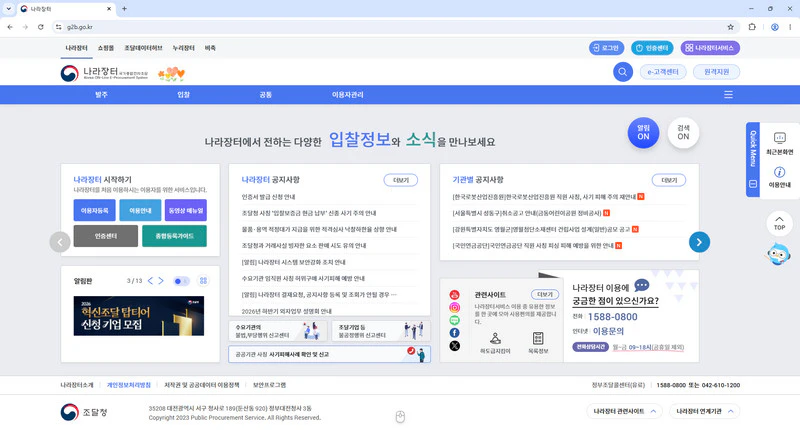
Task: Slide content left with gray arrow
Action: pos(60,242)
